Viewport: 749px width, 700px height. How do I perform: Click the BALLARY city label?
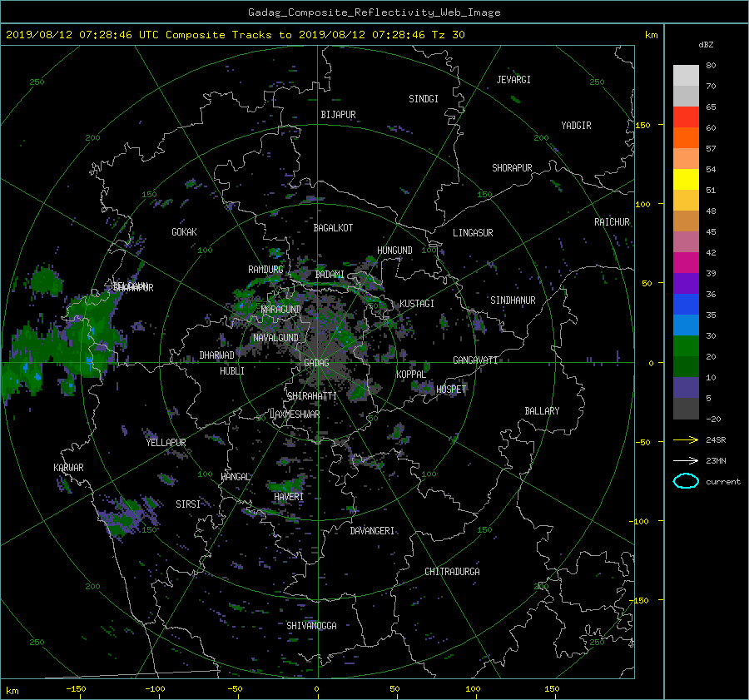pyautogui.click(x=542, y=410)
